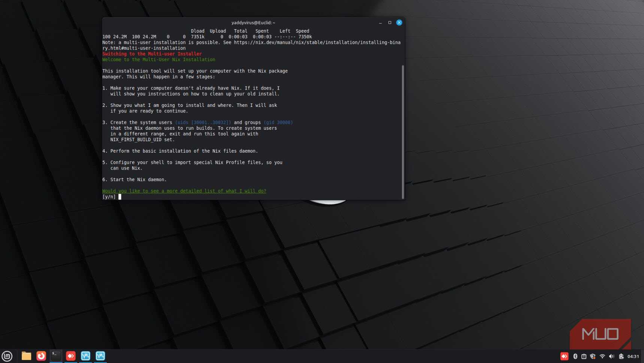This screenshot has height=363, width=644.
Task: Click 'NIX_FIRST_BUILD_UID set.' text line
Action: click(142, 139)
